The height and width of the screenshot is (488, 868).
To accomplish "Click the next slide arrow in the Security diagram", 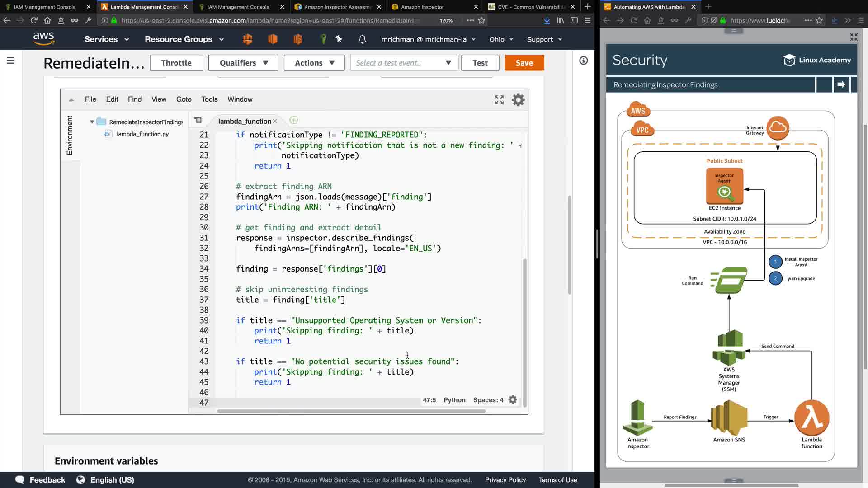I will click(x=841, y=84).
